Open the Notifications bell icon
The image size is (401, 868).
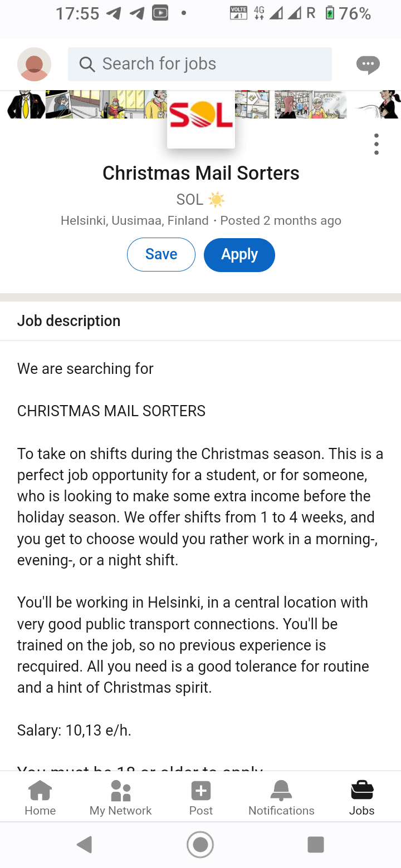[x=281, y=790]
